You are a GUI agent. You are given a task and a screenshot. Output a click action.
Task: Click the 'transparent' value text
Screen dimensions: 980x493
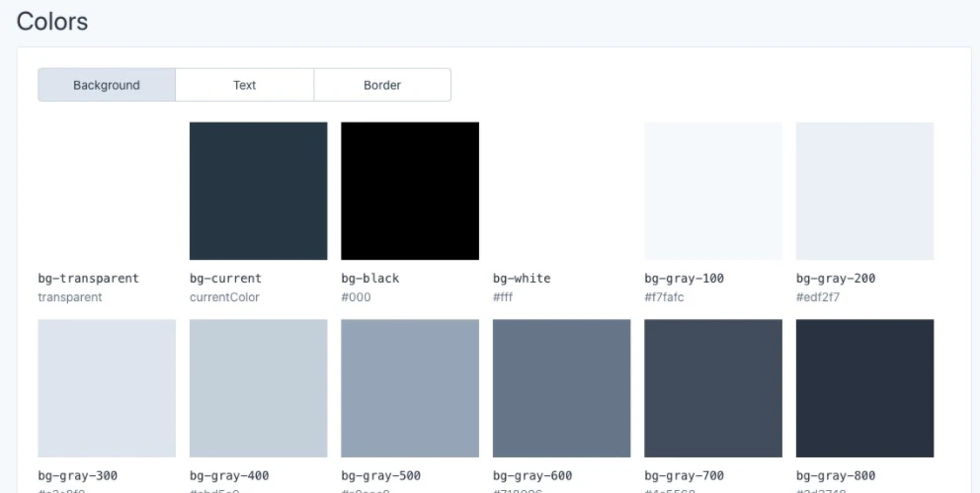[70, 297]
